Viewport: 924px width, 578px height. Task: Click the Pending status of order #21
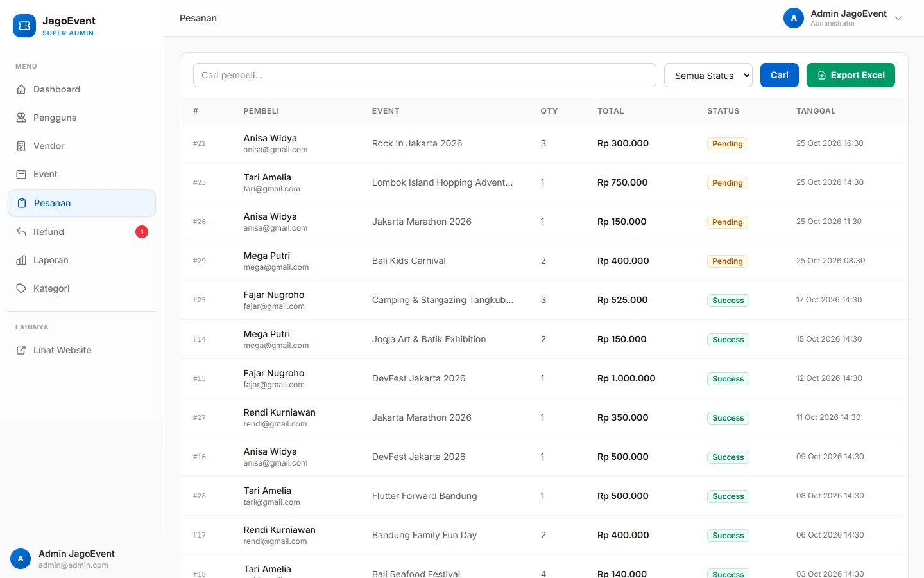tap(728, 144)
